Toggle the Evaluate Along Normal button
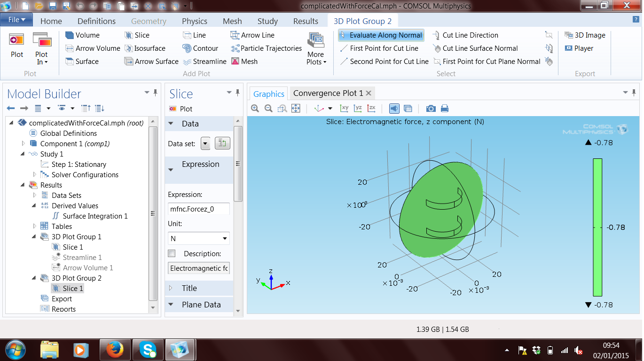The width and height of the screenshot is (644, 361). tap(381, 35)
